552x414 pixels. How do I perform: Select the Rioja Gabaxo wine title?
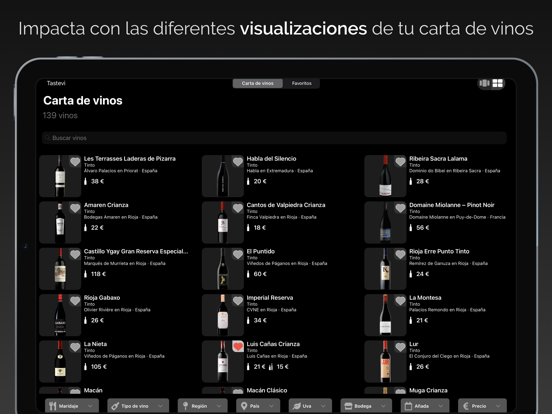click(x=102, y=298)
